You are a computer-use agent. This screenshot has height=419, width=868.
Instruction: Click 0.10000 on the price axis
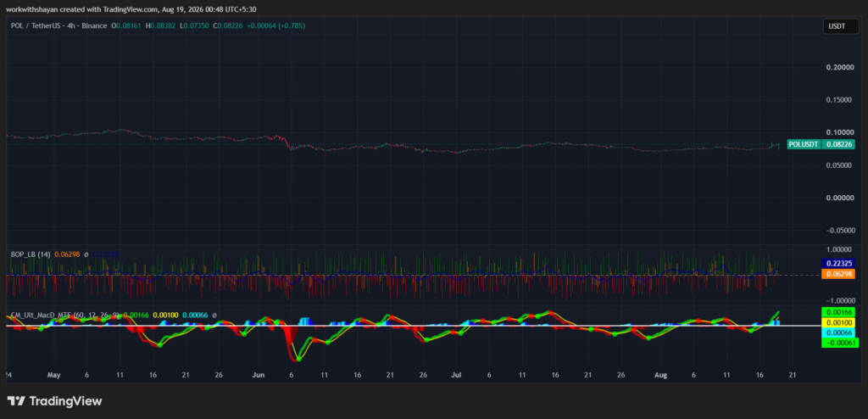point(839,132)
